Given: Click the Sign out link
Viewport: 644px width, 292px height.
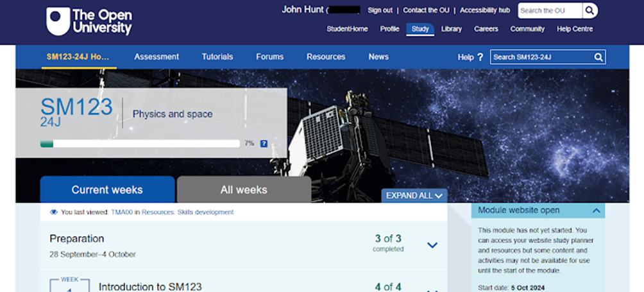Looking at the screenshot, I should click(380, 11).
